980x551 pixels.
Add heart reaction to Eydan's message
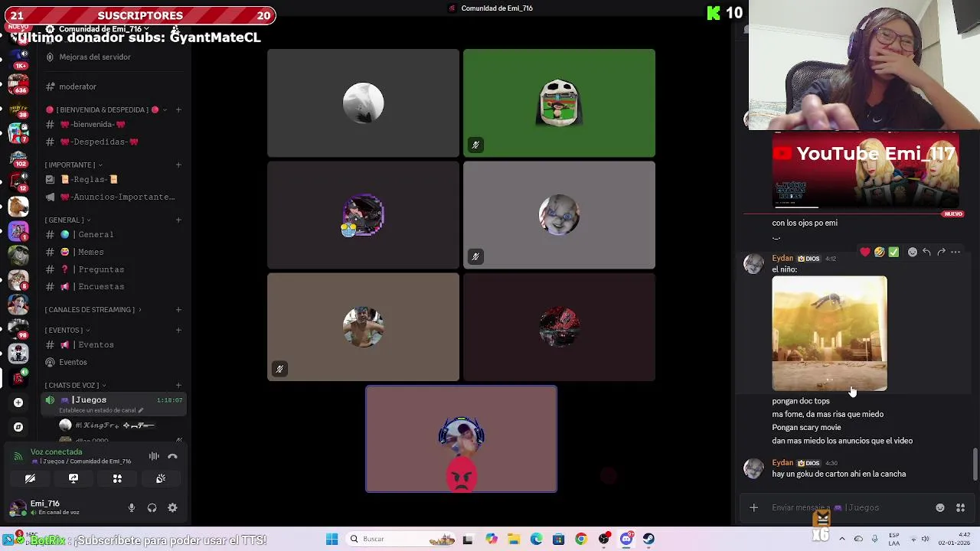865,252
